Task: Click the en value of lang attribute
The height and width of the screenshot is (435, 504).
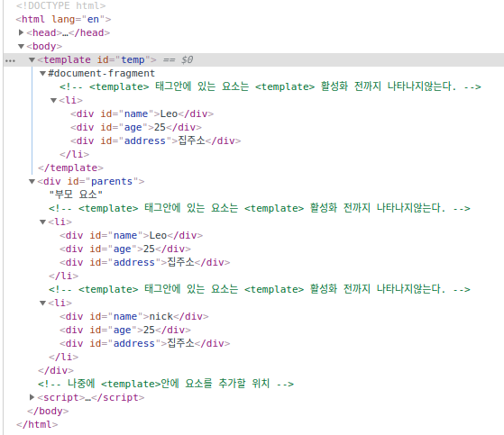Action: 93,19
